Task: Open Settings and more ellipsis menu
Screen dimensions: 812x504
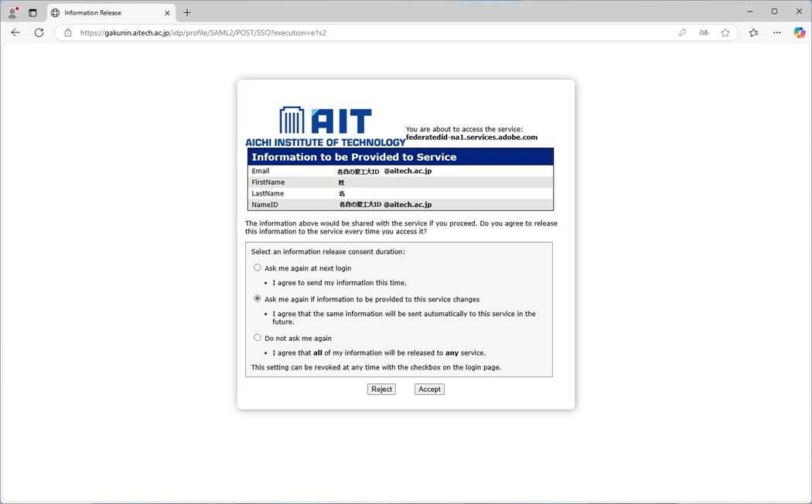Action: pos(777,32)
